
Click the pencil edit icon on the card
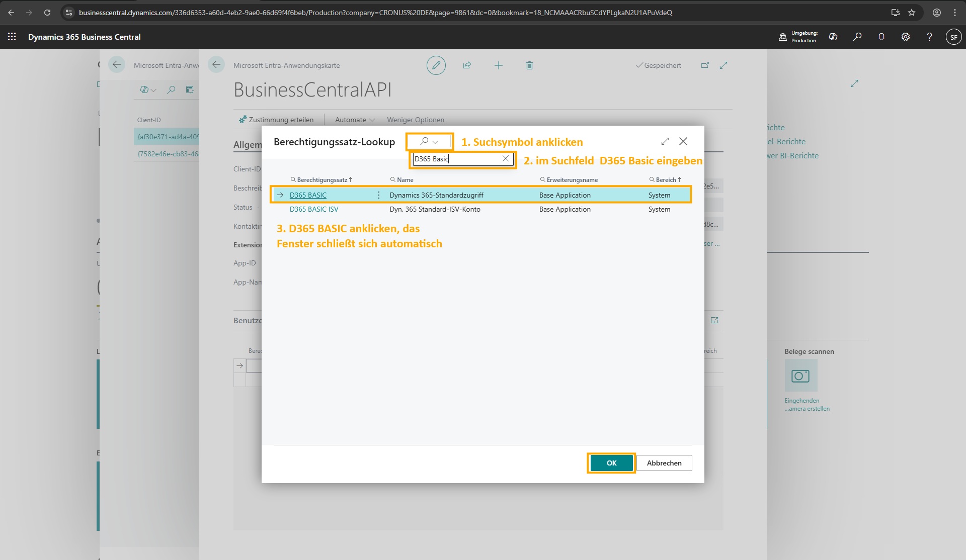tap(436, 65)
